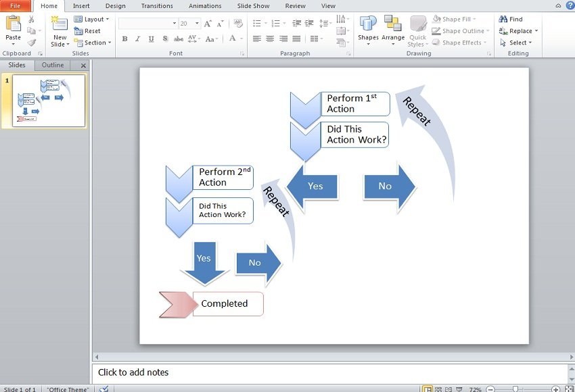Click zoom in plus button
This screenshot has width=575, height=392.
tap(555, 389)
